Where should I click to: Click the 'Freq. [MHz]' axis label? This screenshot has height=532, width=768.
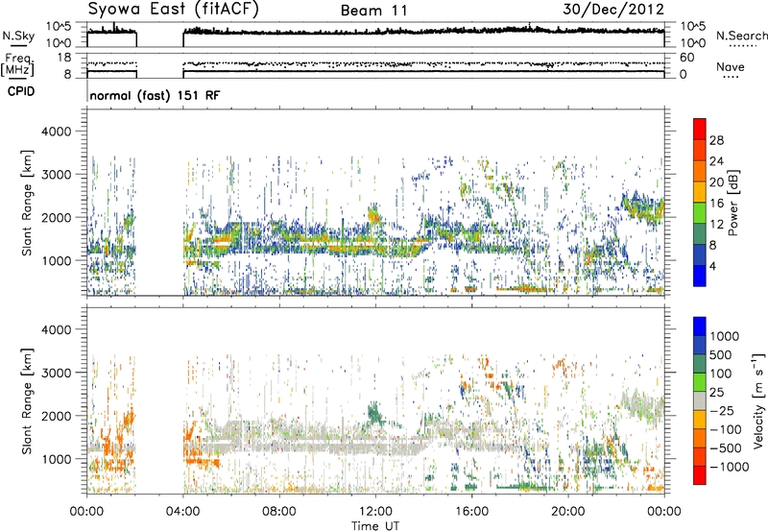(x=17, y=65)
